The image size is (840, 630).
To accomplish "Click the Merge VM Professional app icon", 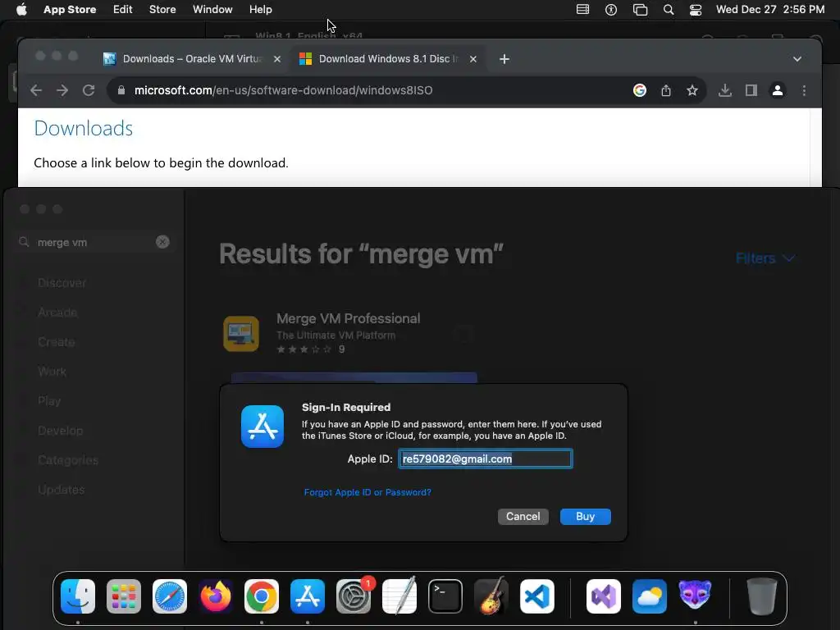I will coord(241,334).
